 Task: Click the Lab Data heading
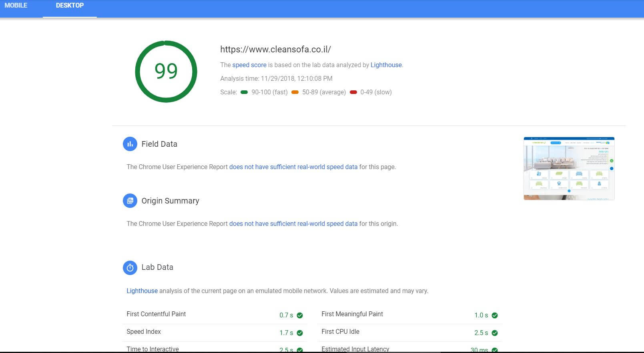(157, 267)
